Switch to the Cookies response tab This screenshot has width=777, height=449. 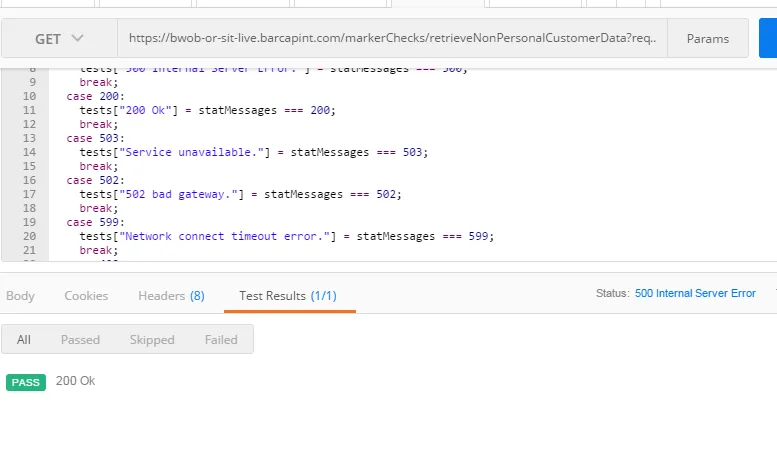(86, 296)
